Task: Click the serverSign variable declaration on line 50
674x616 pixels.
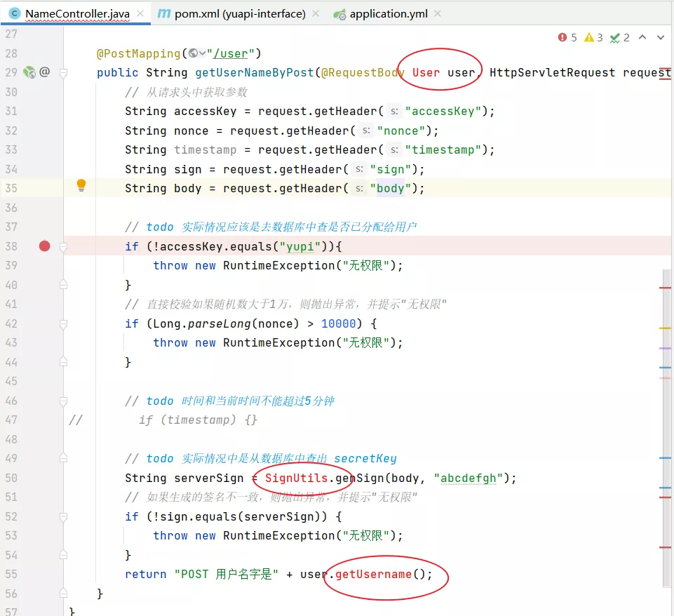Action: click(208, 478)
